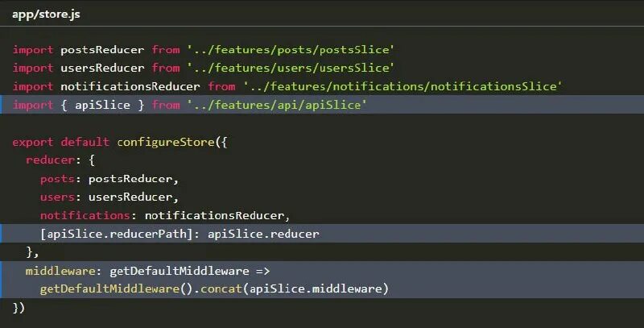Click the '../features/notifications/notificationsSlice' path string
The height and width of the screenshot is (328, 644).
pyautogui.click(x=402, y=86)
